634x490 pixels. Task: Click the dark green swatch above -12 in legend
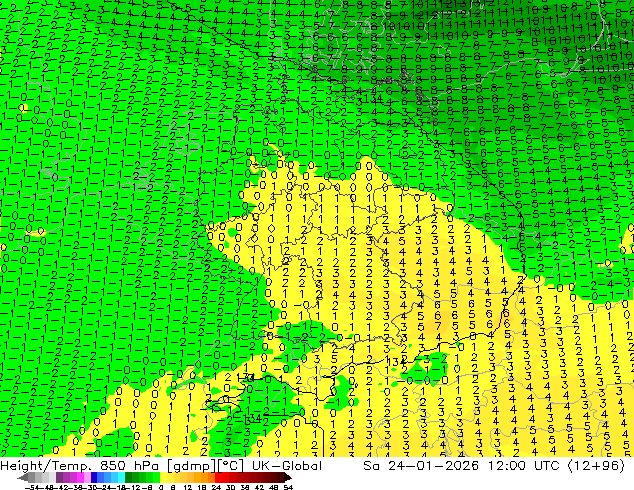[129, 478]
